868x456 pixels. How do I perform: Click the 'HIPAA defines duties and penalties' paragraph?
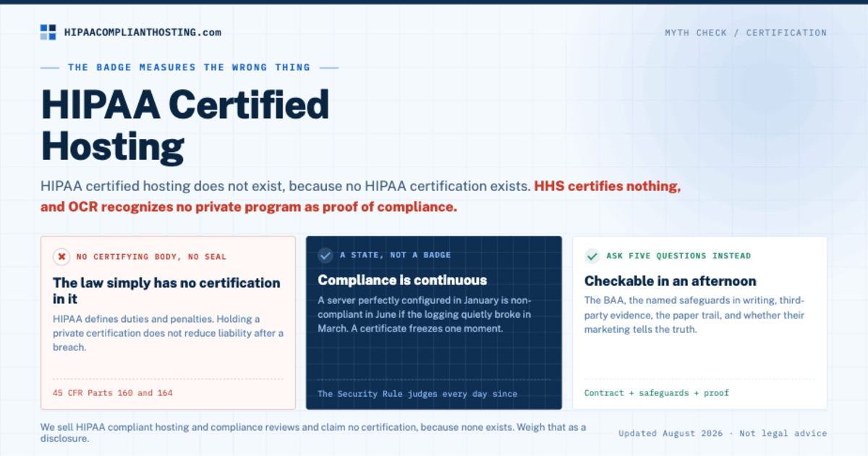coord(169,333)
